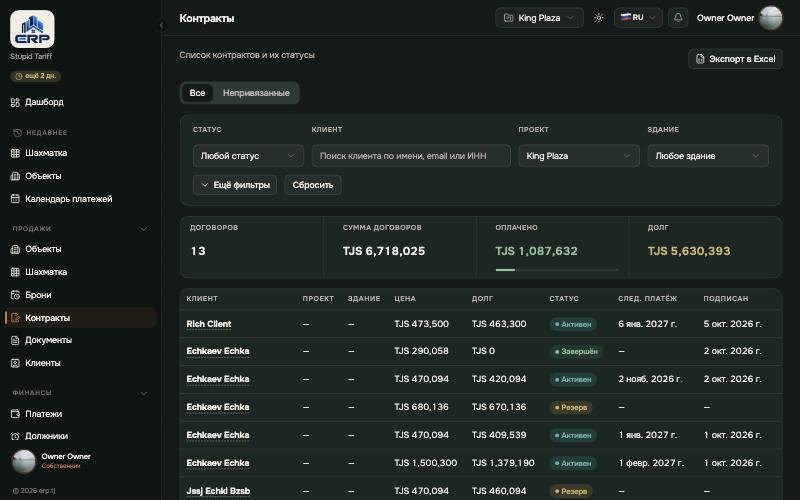Click the Owner Owner name in header
Viewport: 800px width, 500px height.
[725, 18]
